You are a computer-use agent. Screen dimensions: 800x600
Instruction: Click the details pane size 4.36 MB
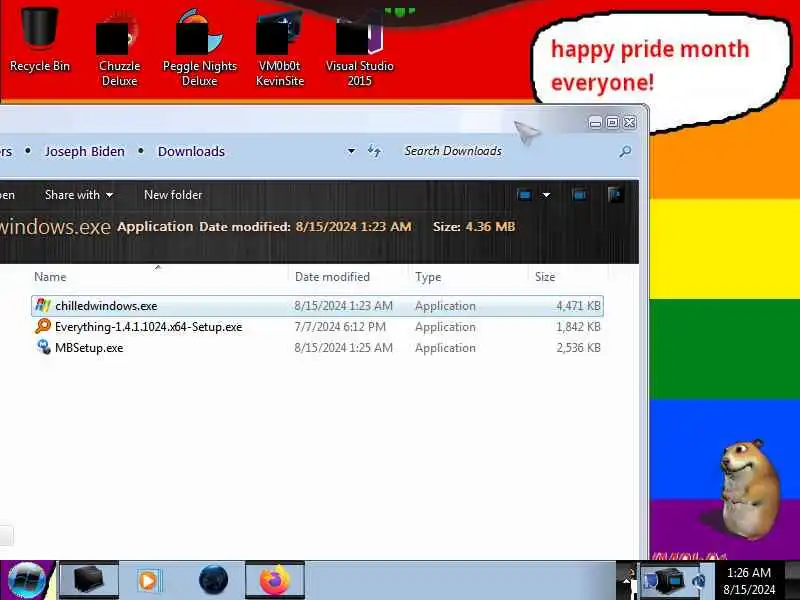pos(490,227)
